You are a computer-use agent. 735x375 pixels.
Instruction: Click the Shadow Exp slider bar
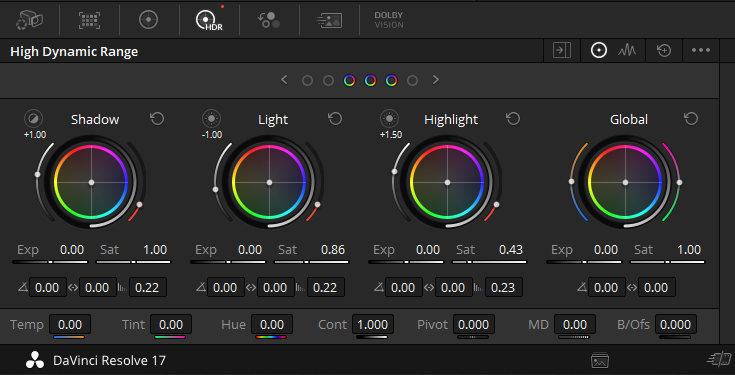[x=50, y=262]
